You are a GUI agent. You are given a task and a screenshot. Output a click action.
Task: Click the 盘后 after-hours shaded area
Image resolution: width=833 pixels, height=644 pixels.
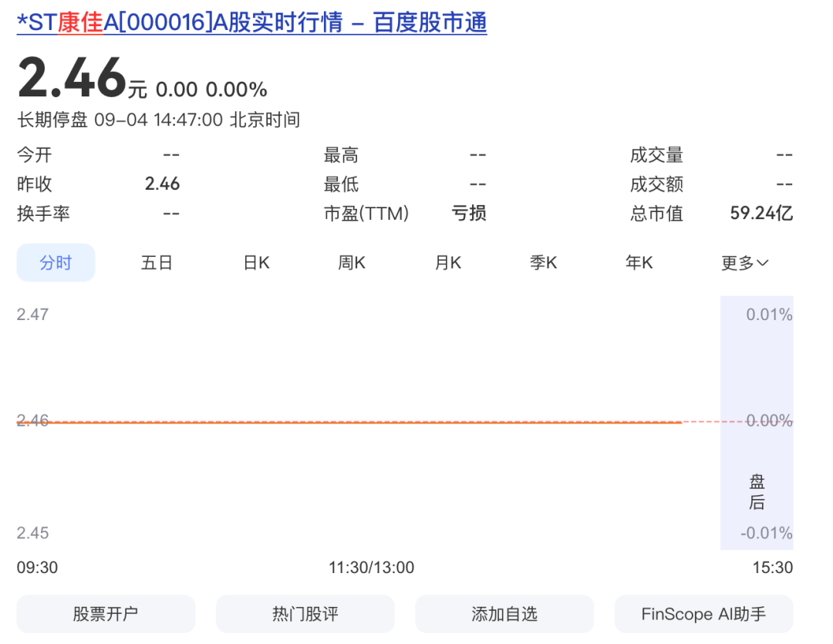[x=757, y=423]
